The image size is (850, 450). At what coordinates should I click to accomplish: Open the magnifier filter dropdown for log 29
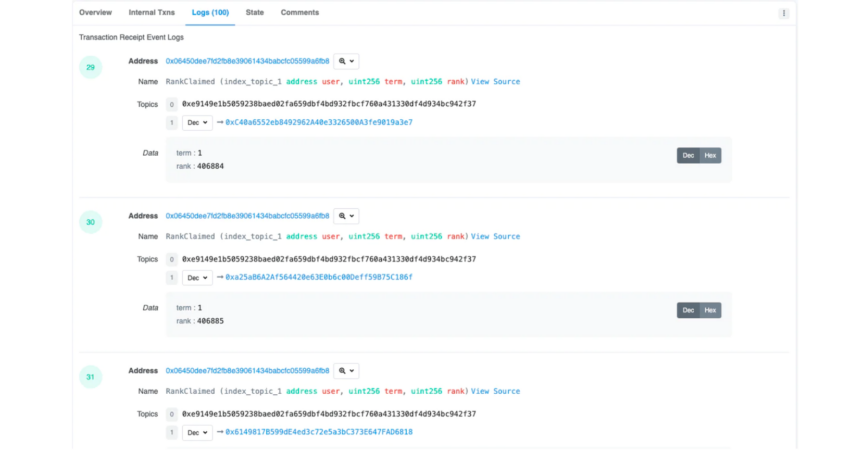346,61
